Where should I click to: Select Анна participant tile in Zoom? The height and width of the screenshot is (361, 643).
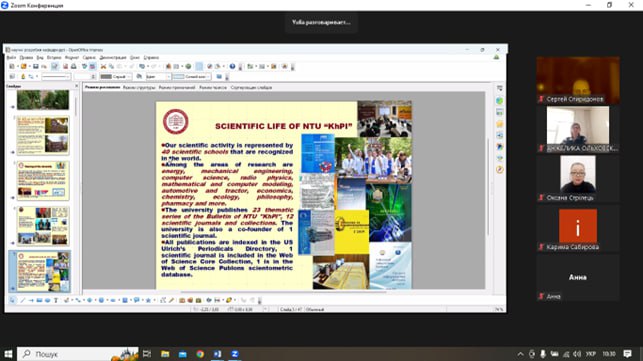[578, 277]
